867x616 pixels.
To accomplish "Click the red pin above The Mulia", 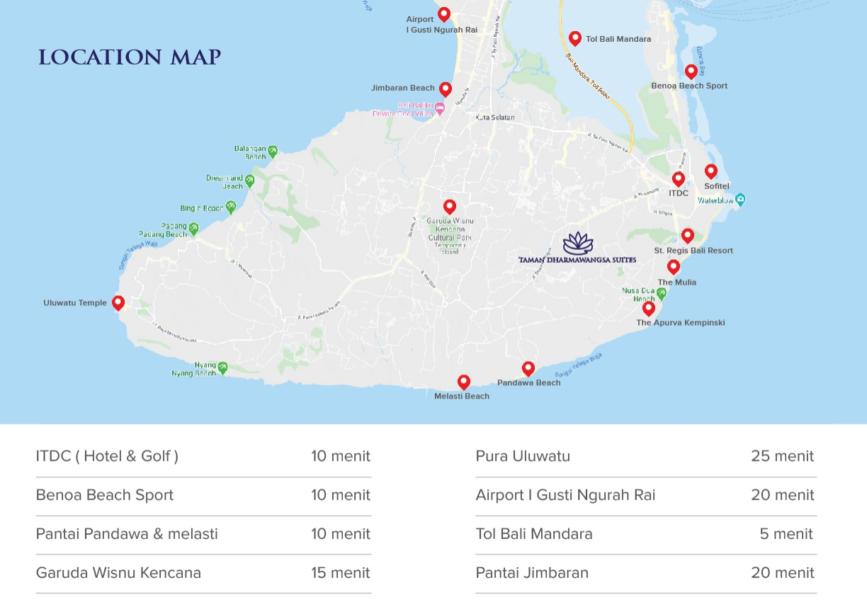I will click(x=674, y=267).
